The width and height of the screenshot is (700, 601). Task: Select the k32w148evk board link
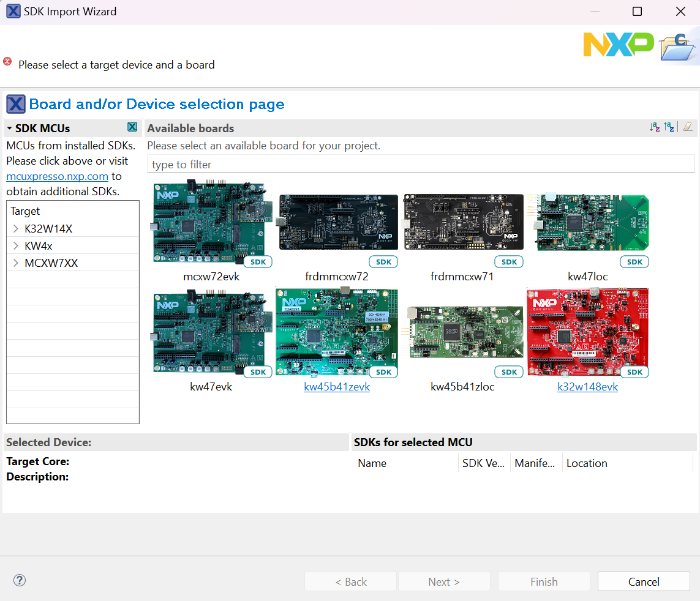587,387
